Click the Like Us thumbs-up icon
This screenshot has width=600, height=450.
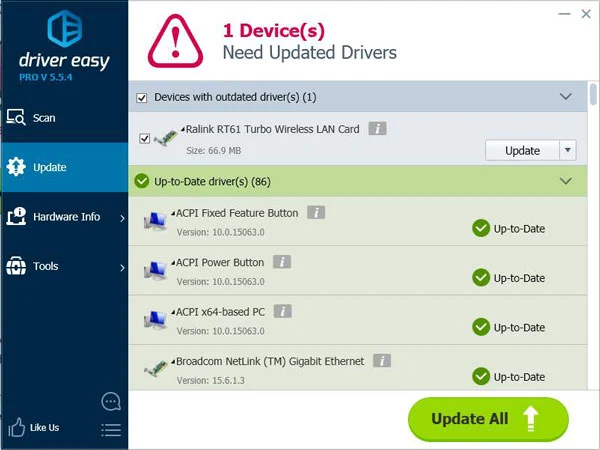(16, 427)
